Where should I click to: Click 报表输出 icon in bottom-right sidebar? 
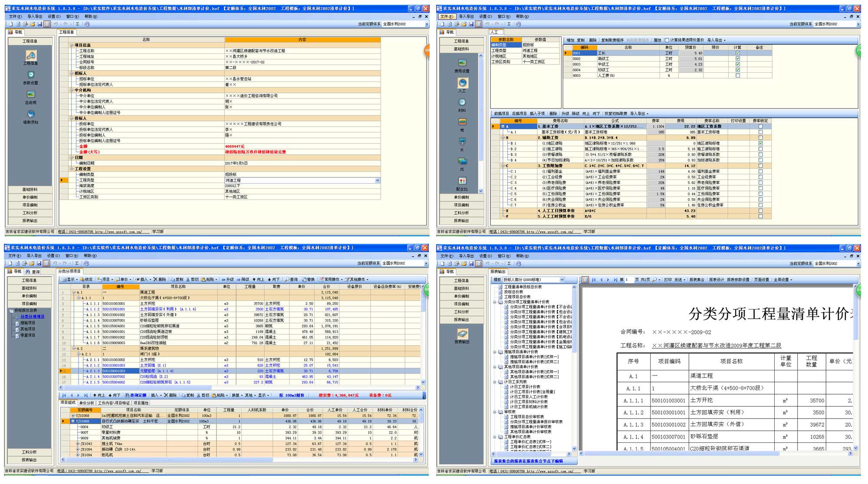[462, 334]
